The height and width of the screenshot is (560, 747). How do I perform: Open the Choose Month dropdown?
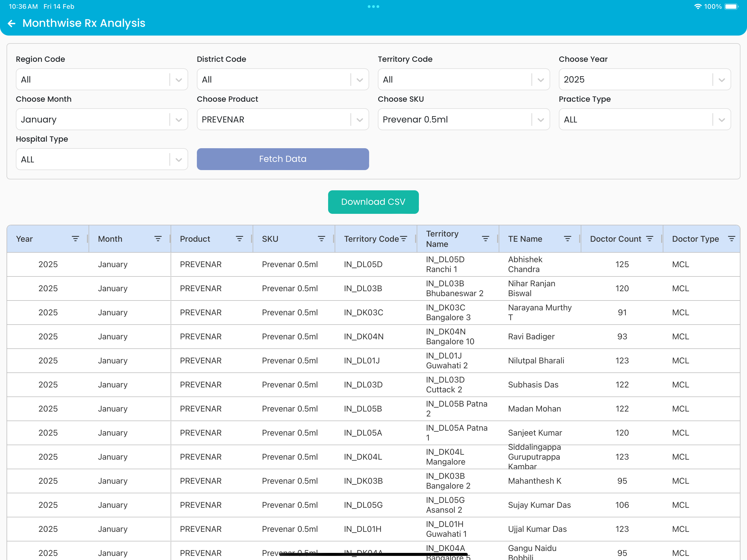click(102, 119)
